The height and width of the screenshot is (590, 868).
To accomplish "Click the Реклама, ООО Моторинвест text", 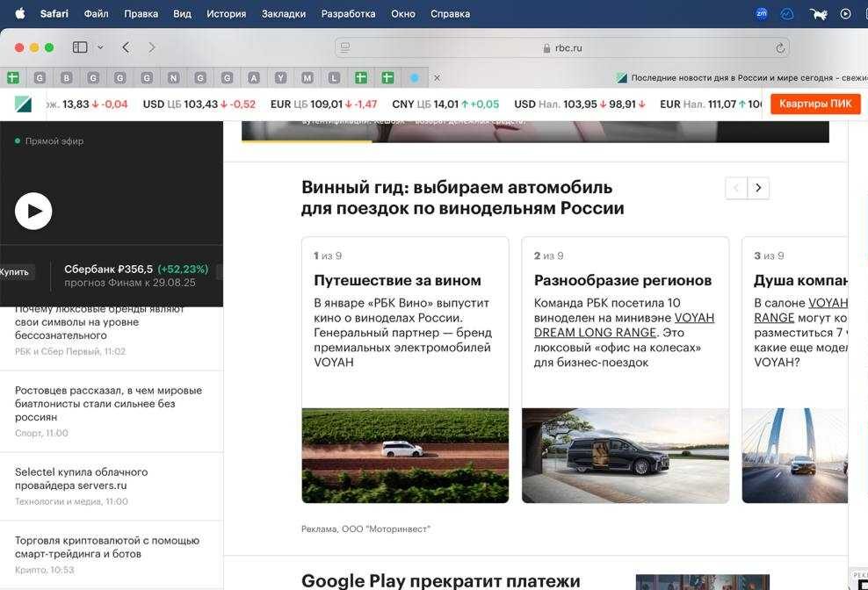I will coord(365,529).
